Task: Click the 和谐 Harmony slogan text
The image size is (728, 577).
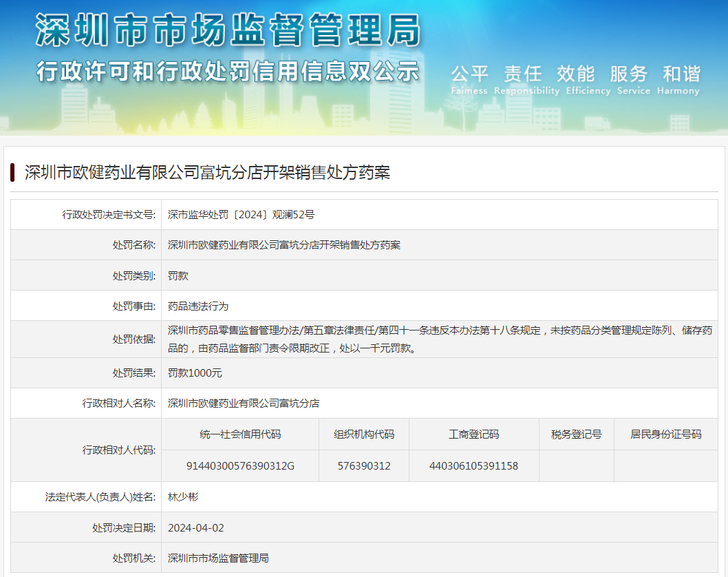Action: pos(678,79)
